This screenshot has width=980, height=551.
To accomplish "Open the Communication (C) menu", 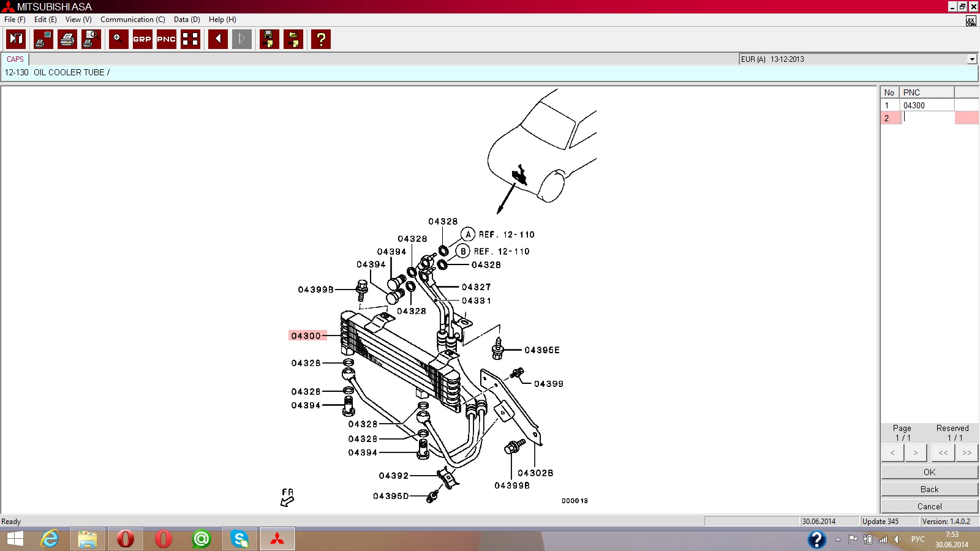I will pyautogui.click(x=132, y=20).
